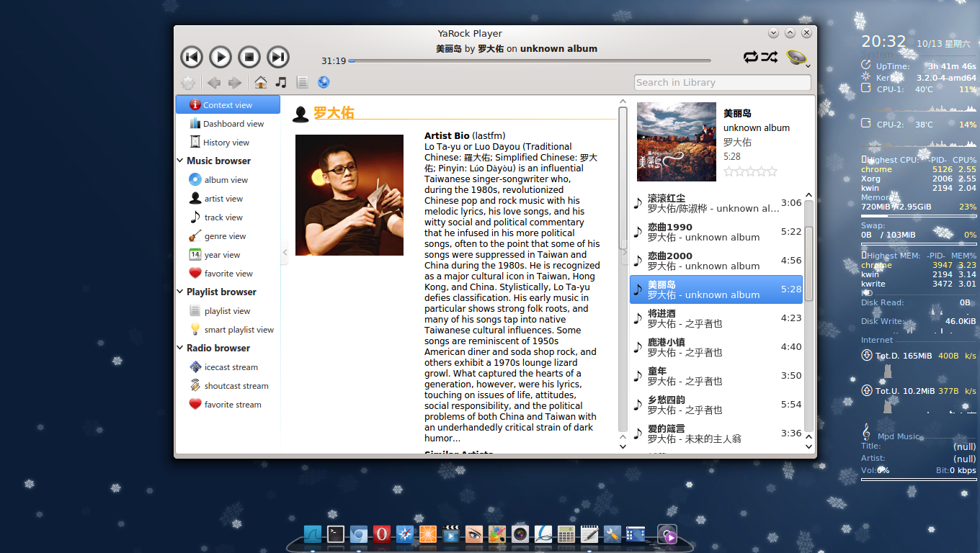This screenshot has height=553, width=980.
Task: Select Context view in the sidebar
Action: 228,104
